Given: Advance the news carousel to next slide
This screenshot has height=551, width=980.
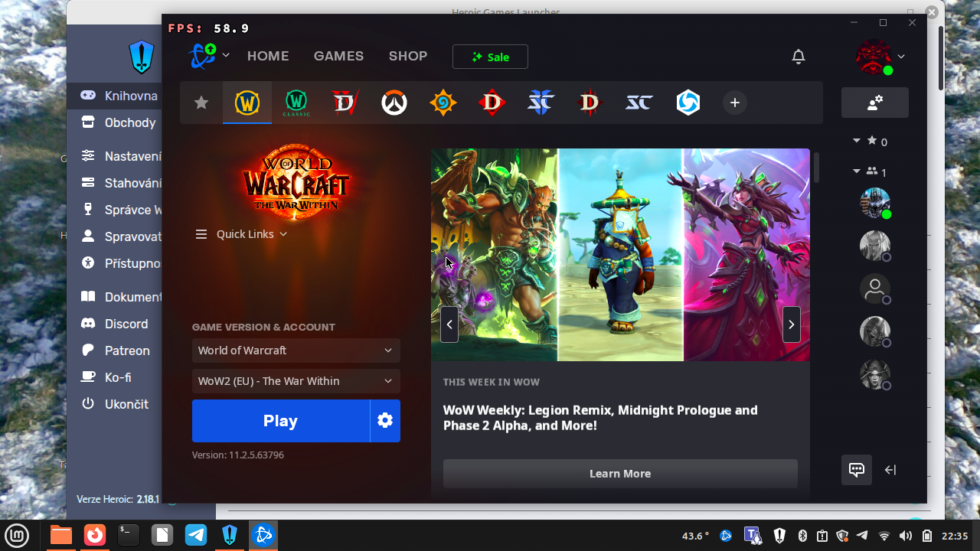Looking at the screenshot, I should click(x=791, y=324).
